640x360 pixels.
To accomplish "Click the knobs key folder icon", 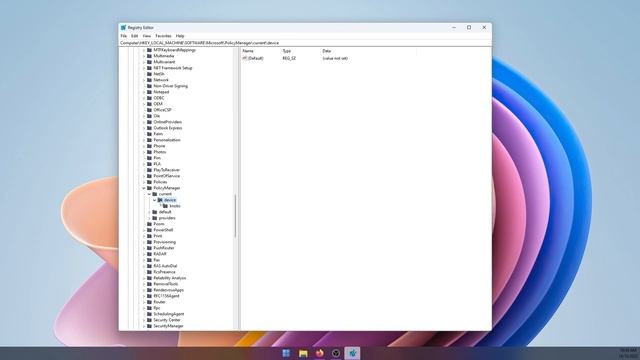I will coord(165,206).
